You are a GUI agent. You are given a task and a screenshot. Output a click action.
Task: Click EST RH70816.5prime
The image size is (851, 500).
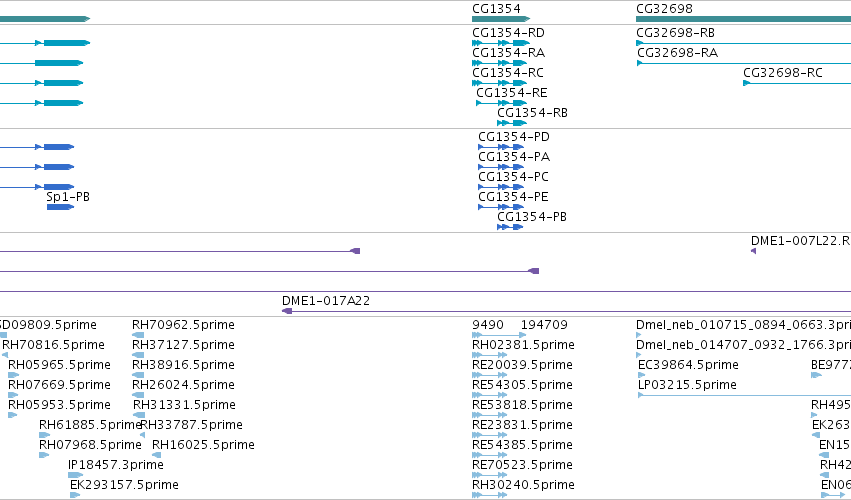pyautogui.click(x=53, y=345)
